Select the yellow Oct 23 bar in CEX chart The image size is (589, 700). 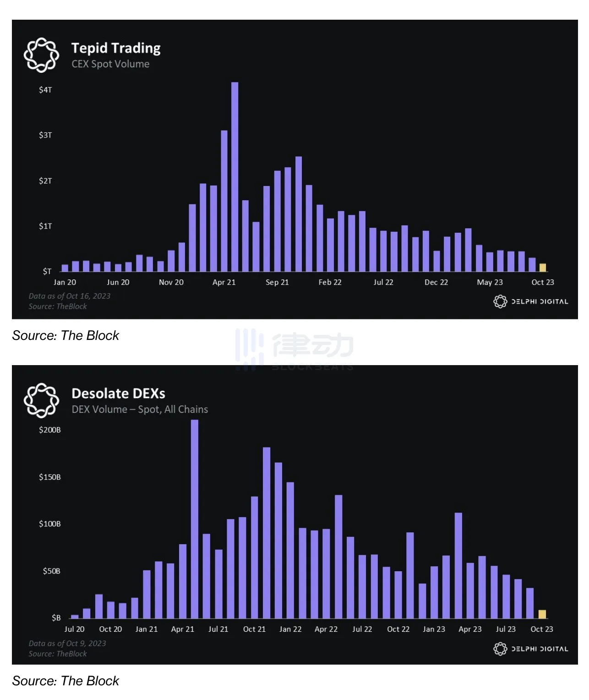click(x=542, y=268)
